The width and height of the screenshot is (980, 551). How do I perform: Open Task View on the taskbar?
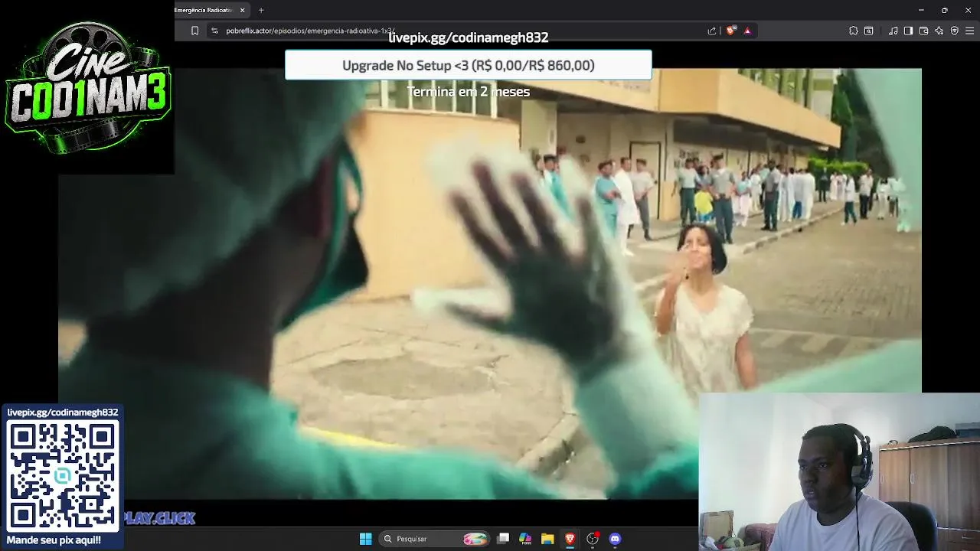(x=503, y=539)
